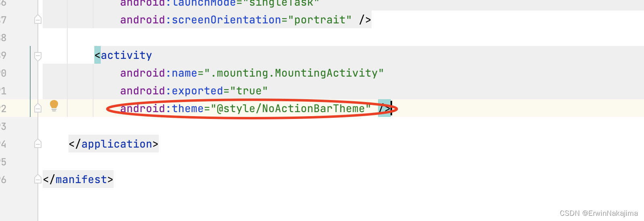644x221 pixels.
Task: Click the closing /> after NoActionBarTheme
Action: (x=384, y=108)
